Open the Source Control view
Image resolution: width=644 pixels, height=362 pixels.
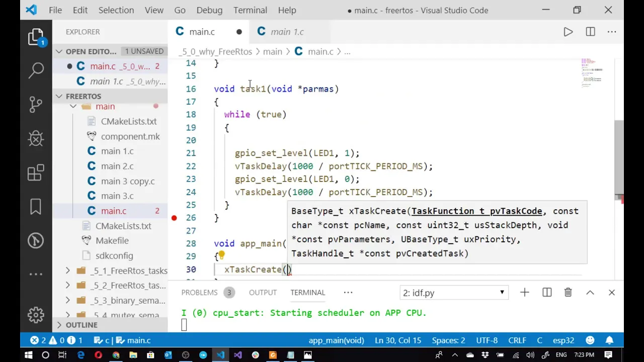click(x=36, y=104)
